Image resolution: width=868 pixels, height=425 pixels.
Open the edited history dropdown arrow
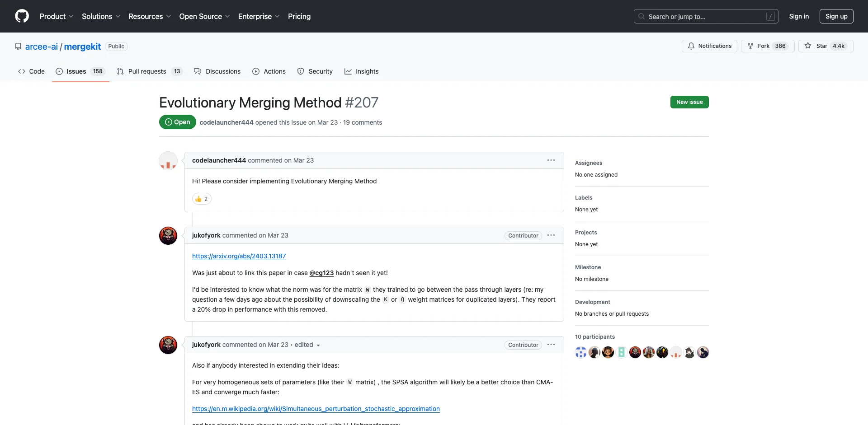318,345
